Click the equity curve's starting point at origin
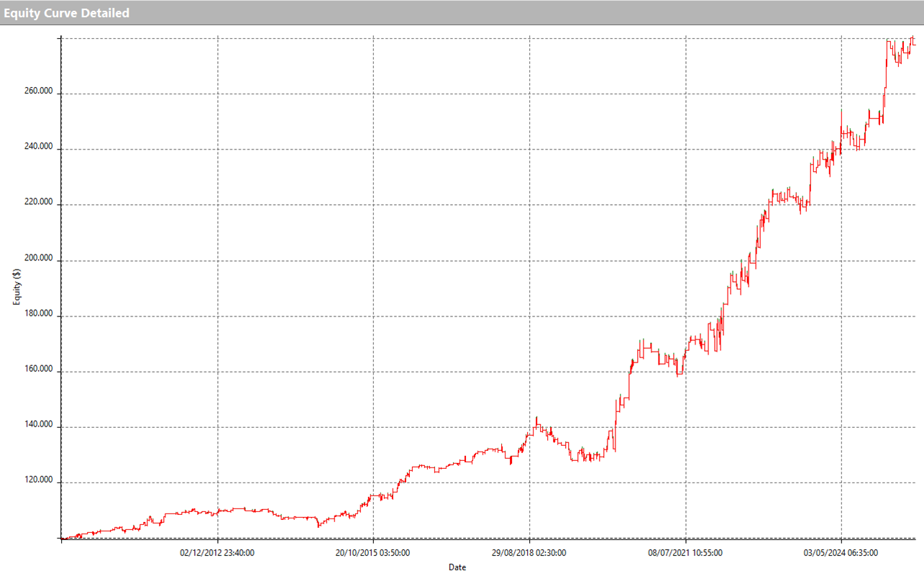 (x=63, y=538)
